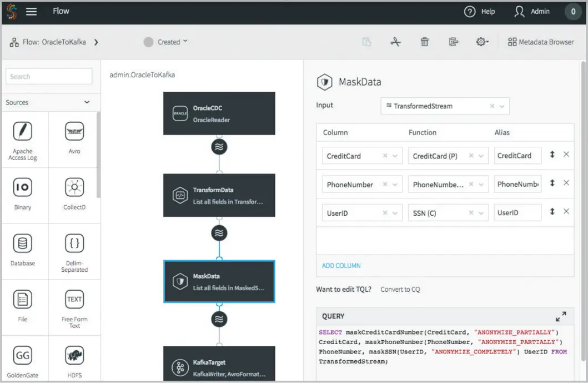The height and width of the screenshot is (383, 588).
Task: Click the ADD COLUMN link
Action: (x=341, y=266)
